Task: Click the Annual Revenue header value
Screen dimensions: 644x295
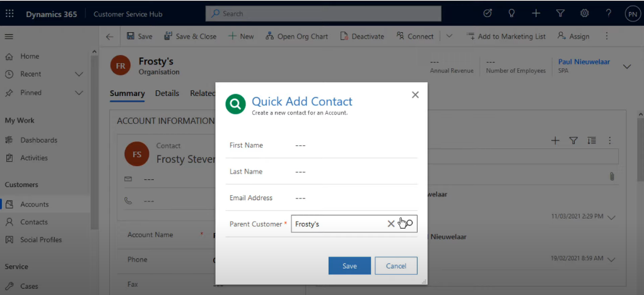Action: [x=435, y=62]
